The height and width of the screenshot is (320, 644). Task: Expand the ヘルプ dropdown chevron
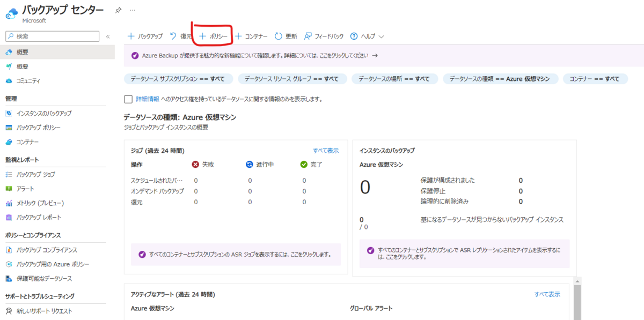382,36
